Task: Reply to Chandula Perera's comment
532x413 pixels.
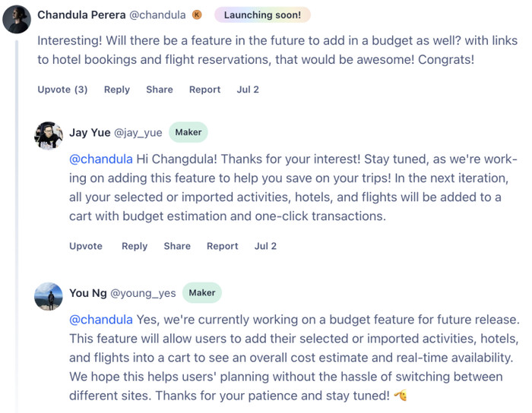Action: click(117, 90)
